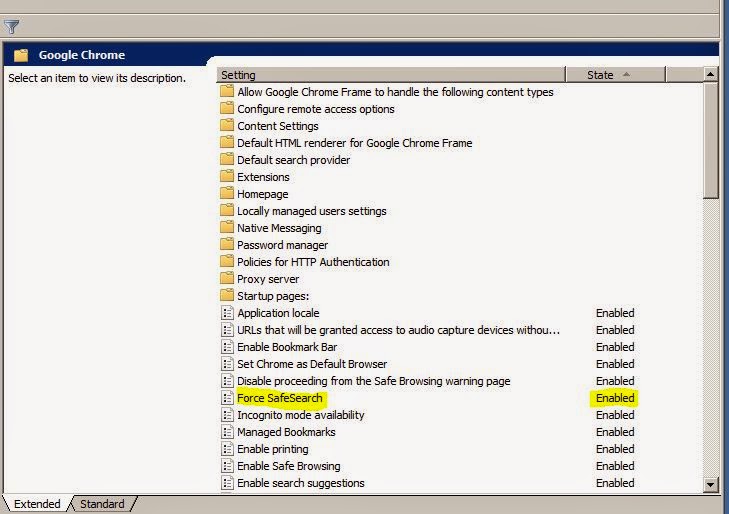
Task: Click policy icon beside Set Chrome as Default Browser
Action: [x=227, y=364]
